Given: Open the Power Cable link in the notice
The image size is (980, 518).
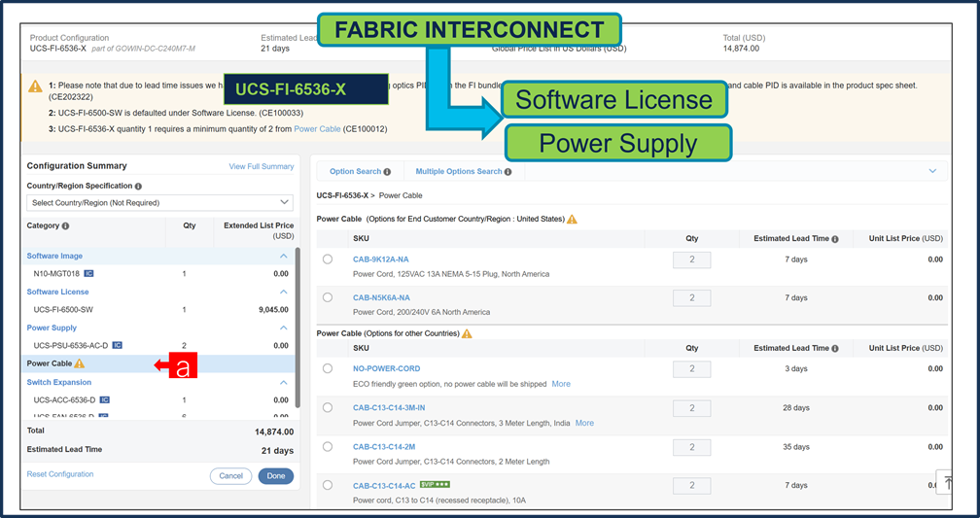Looking at the screenshot, I should 318,129.
